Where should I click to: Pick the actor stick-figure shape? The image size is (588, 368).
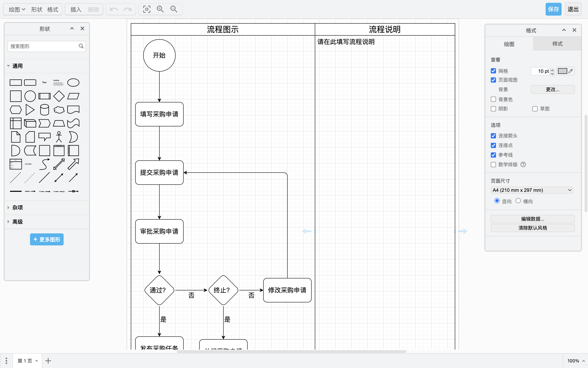(59, 137)
